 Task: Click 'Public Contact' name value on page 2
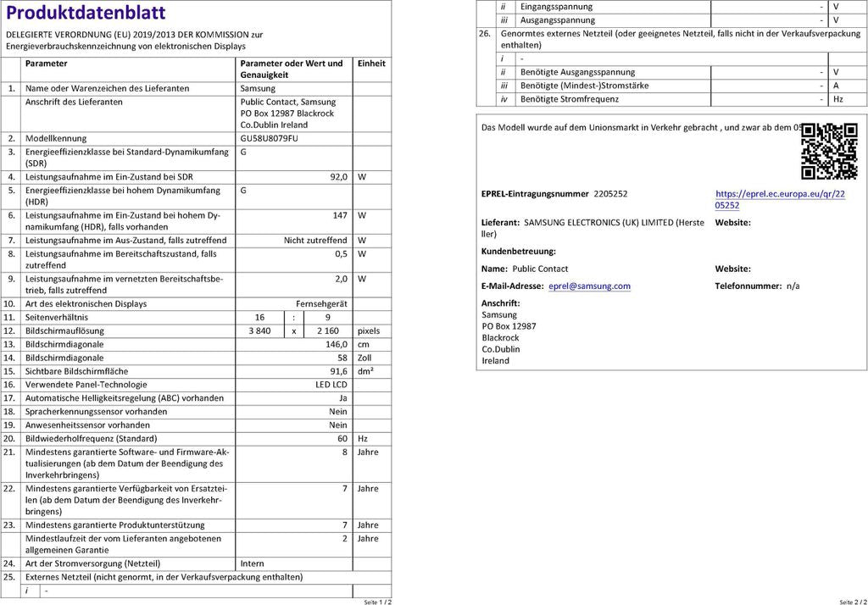pos(540,269)
